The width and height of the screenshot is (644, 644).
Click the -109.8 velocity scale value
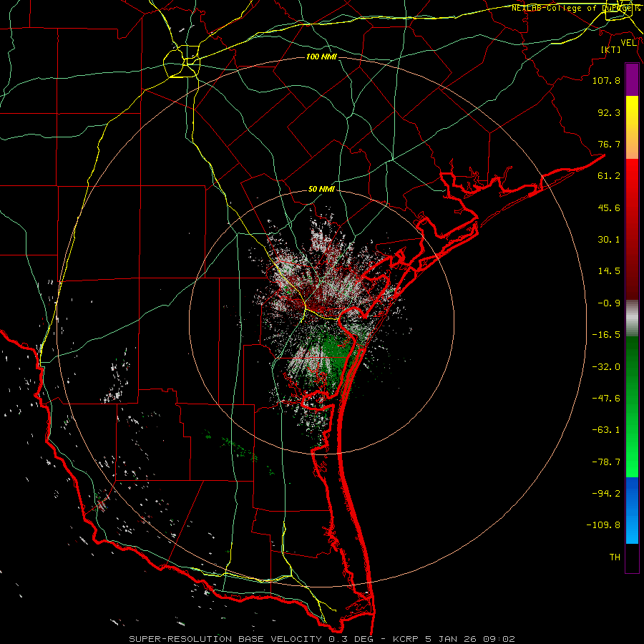(x=604, y=525)
